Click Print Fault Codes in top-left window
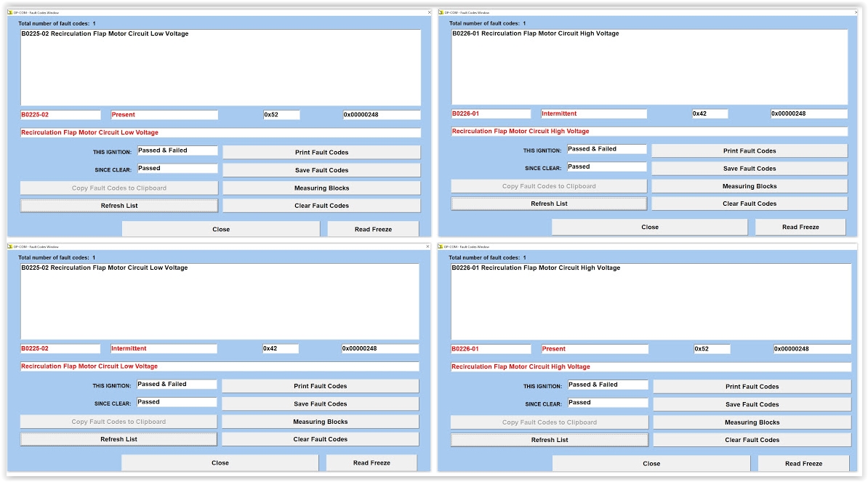This screenshot has height=482, width=868. coord(321,153)
